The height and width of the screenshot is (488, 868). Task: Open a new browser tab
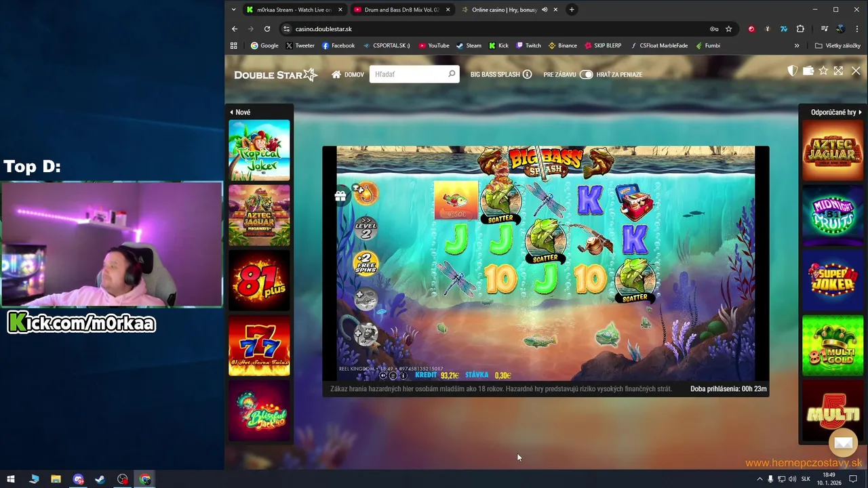572,9
